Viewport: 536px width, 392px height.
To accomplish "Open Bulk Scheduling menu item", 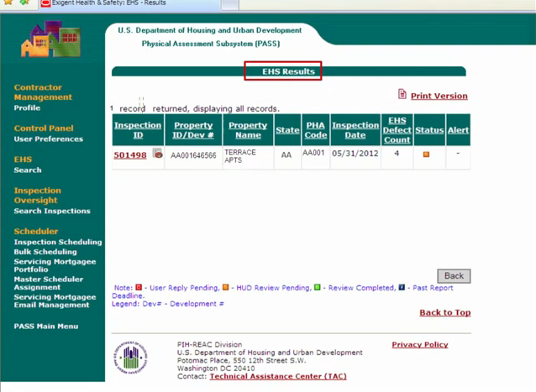I will click(x=45, y=252).
